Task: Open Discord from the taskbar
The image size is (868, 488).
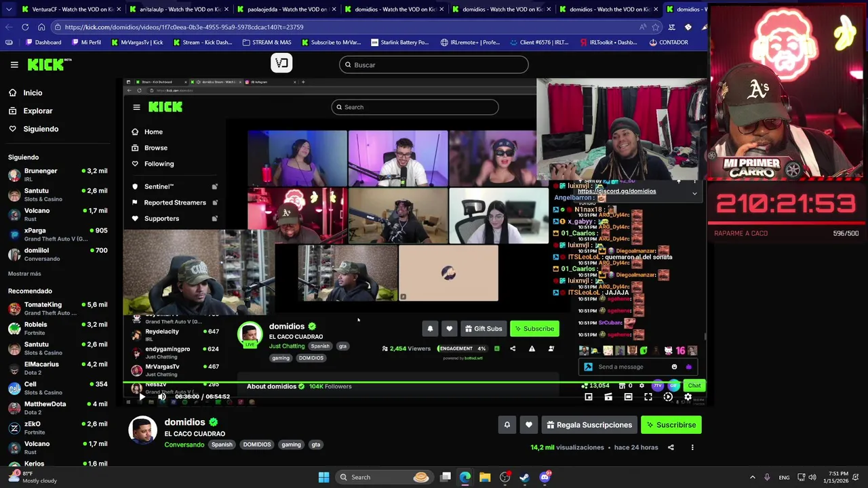Action: click(x=545, y=477)
